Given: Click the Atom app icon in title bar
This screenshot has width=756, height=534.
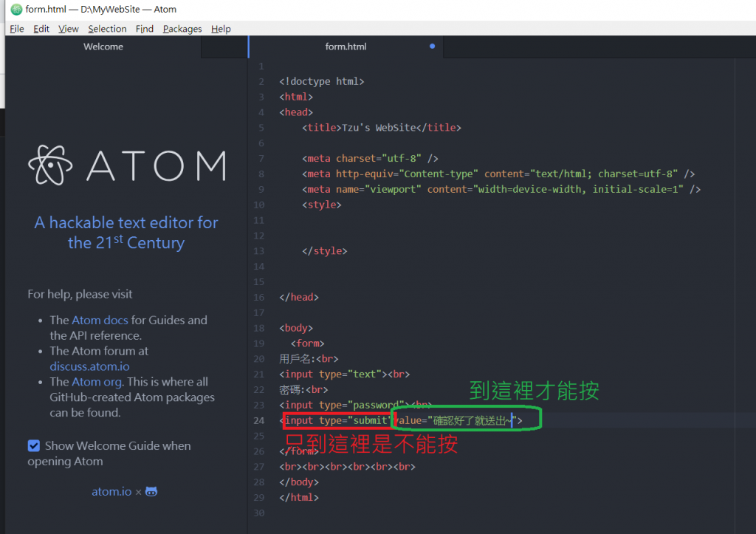Looking at the screenshot, I should (16, 9).
